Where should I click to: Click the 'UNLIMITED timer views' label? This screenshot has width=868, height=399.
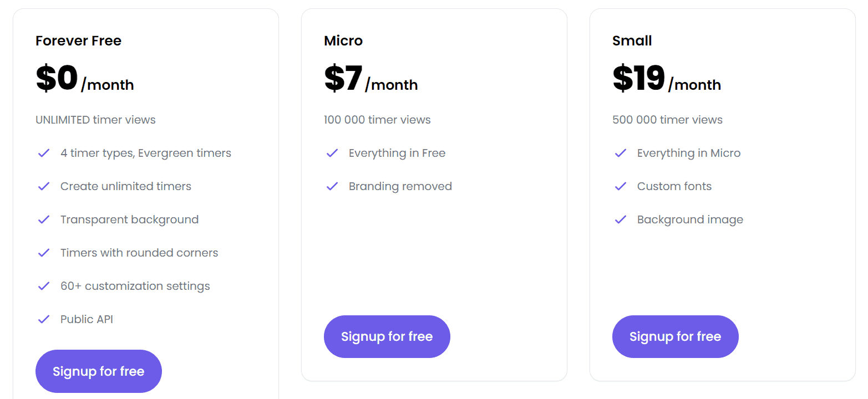coord(95,120)
